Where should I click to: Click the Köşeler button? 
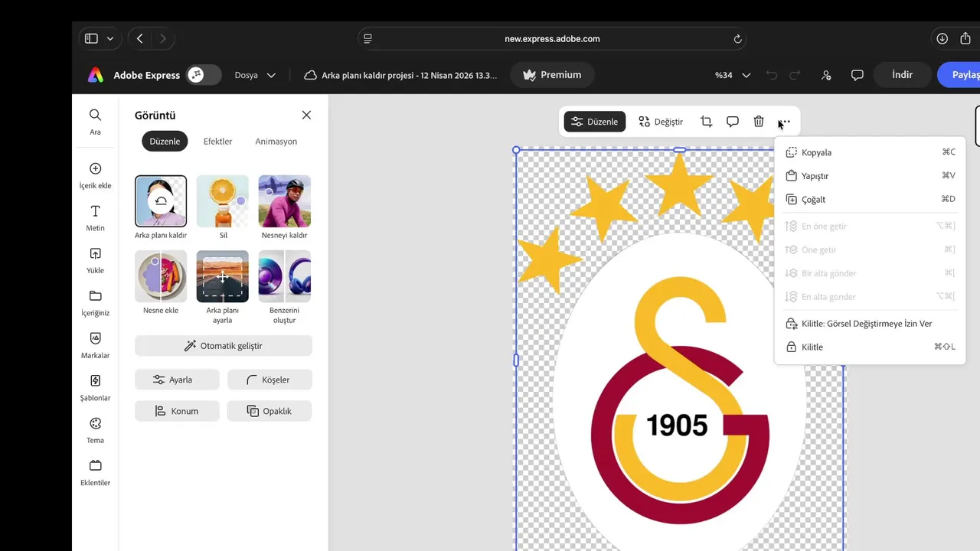tap(269, 380)
